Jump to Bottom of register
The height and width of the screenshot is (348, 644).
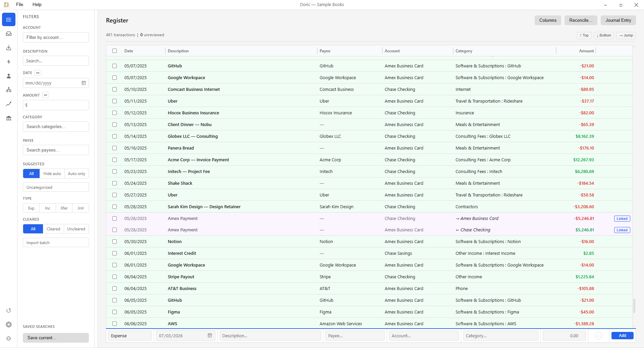(604, 36)
